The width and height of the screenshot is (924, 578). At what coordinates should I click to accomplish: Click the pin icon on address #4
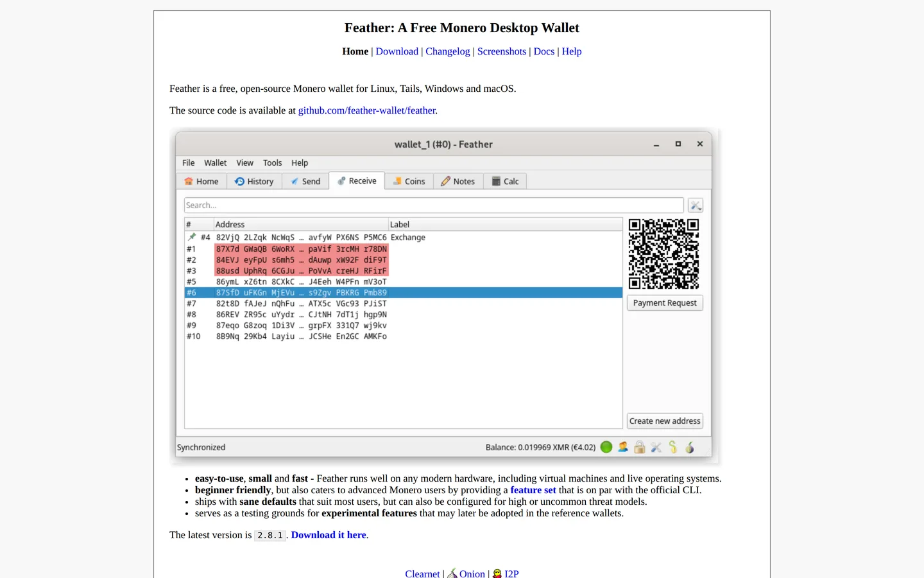pyautogui.click(x=191, y=237)
